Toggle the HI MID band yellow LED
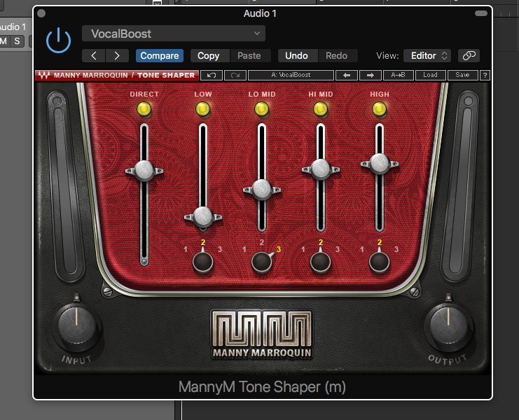This screenshot has height=420, width=519. point(320,108)
